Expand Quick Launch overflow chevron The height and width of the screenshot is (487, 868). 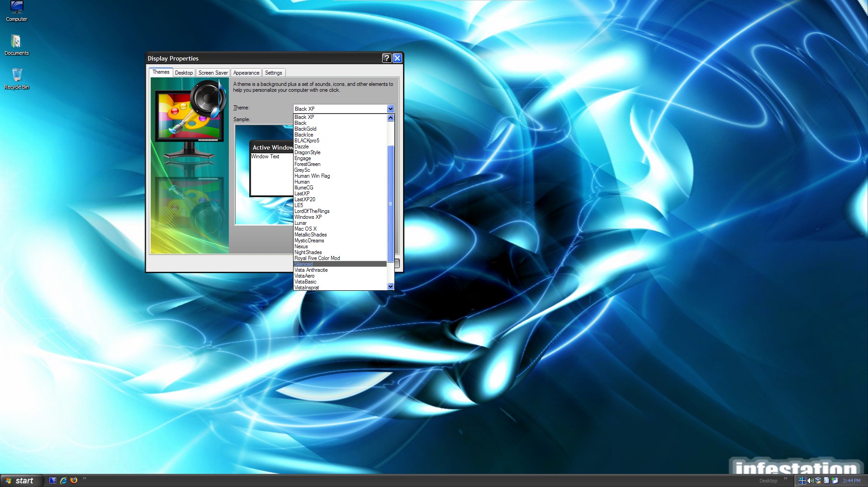click(x=85, y=478)
